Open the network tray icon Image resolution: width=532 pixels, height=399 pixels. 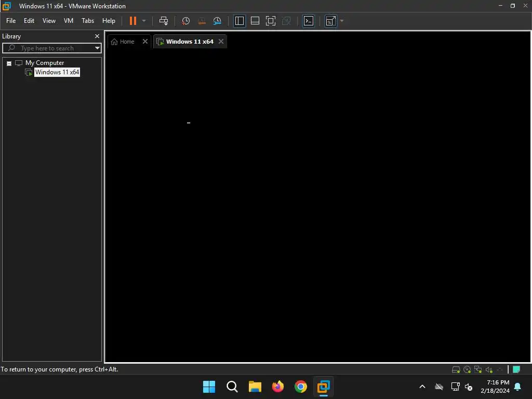point(455,387)
